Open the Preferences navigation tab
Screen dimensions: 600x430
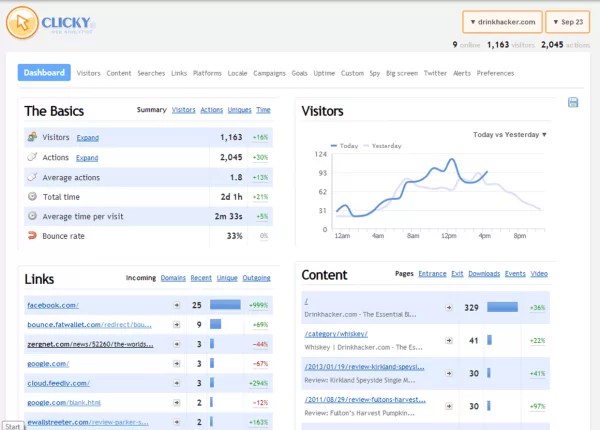pos(495,73)
